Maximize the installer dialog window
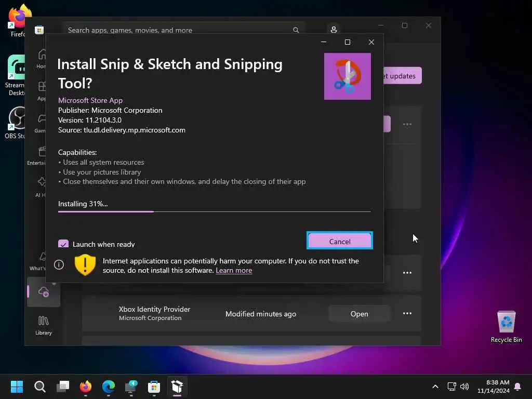532x399 pixels. point(348,42)
